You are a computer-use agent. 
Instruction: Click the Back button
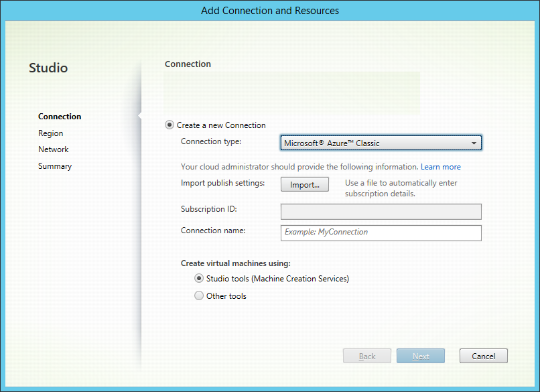pos(366,356)
